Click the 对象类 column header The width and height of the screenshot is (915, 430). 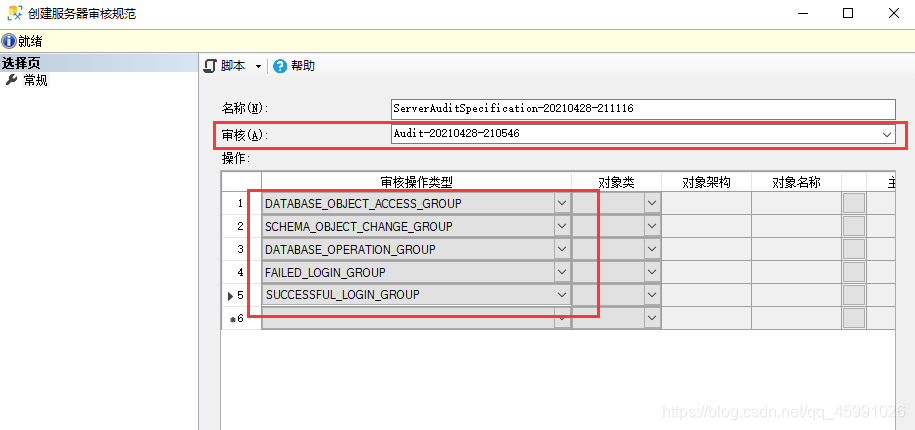(616, 182)
